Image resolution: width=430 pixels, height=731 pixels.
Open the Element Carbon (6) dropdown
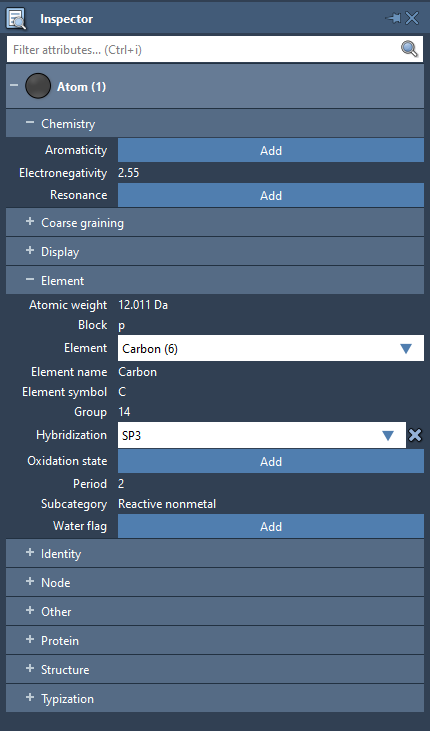[x=270, y=348]
